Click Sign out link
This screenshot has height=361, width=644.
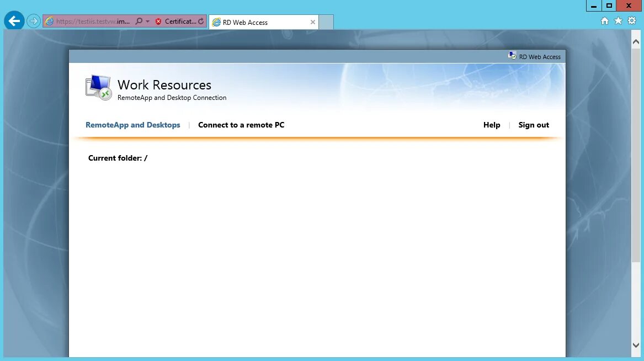coord(534,125)
